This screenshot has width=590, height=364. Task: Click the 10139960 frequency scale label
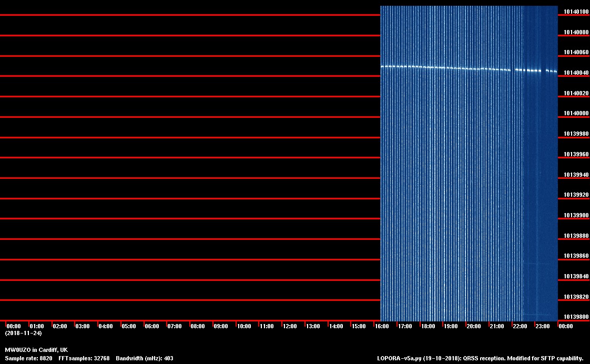click(x=576, y=155)
